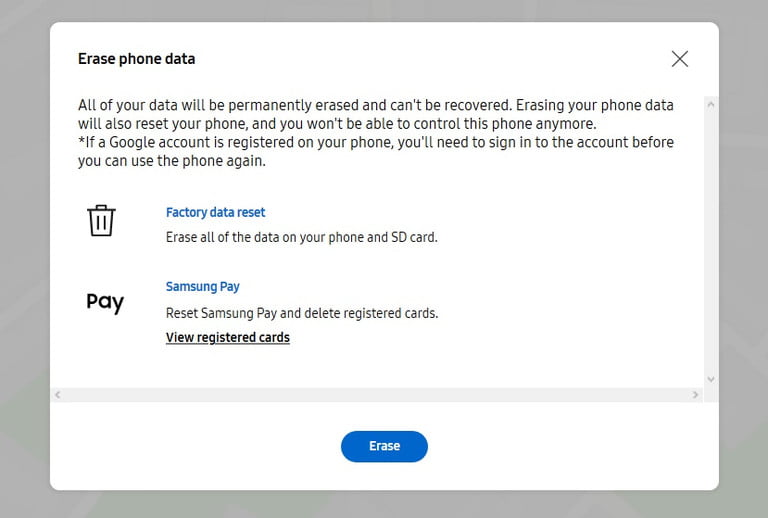The width and height of the screenshot is (768, 518).
Task: Click 'Reset Samsung Pay and delete' description
Action: 301,313
